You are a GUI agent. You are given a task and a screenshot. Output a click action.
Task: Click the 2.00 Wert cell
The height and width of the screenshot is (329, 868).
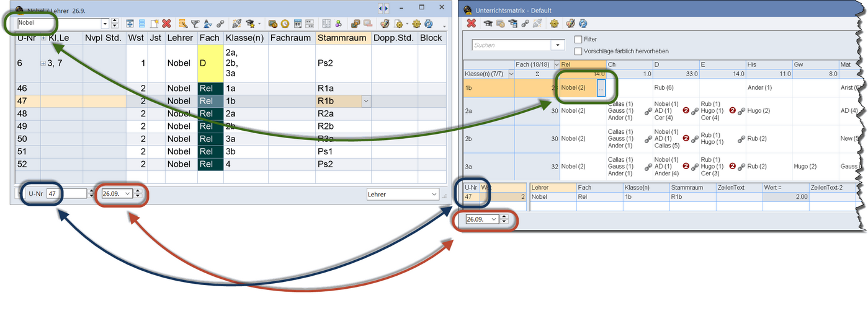[x=785, y=196]
